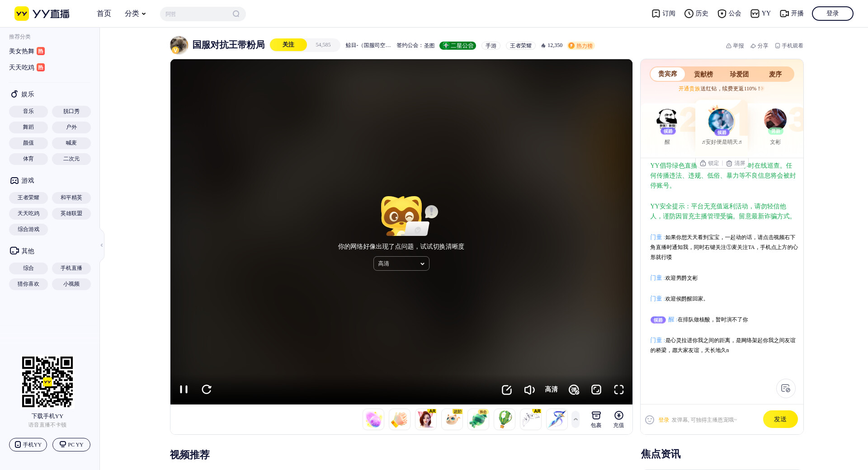Click the YY icon in top navigation
868x470 pixels.
click(x=760, y=14)
